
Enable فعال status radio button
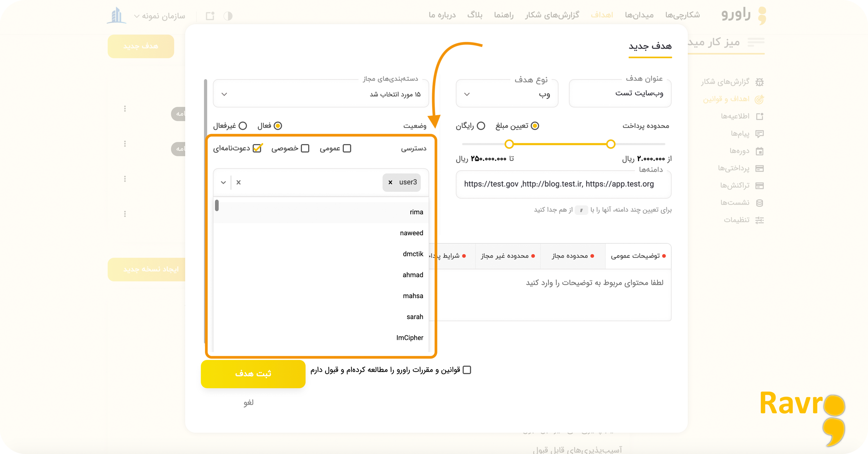[x=278, y=125]
